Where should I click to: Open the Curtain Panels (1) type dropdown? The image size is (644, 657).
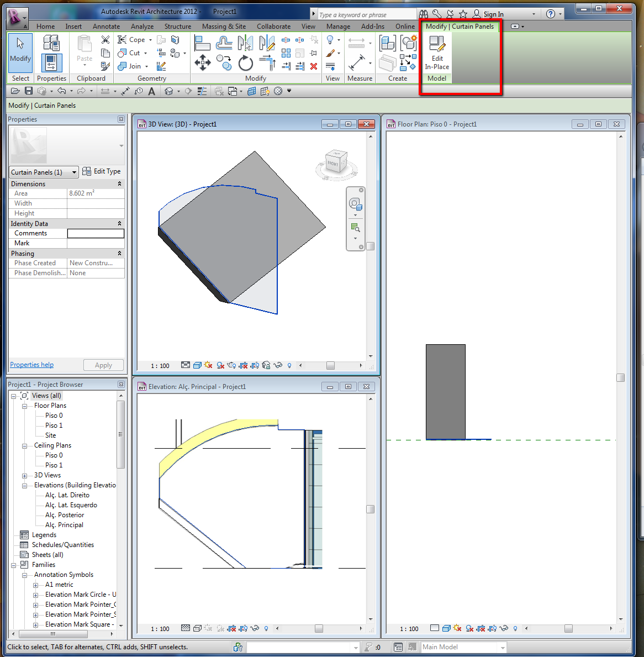point(44,172)
